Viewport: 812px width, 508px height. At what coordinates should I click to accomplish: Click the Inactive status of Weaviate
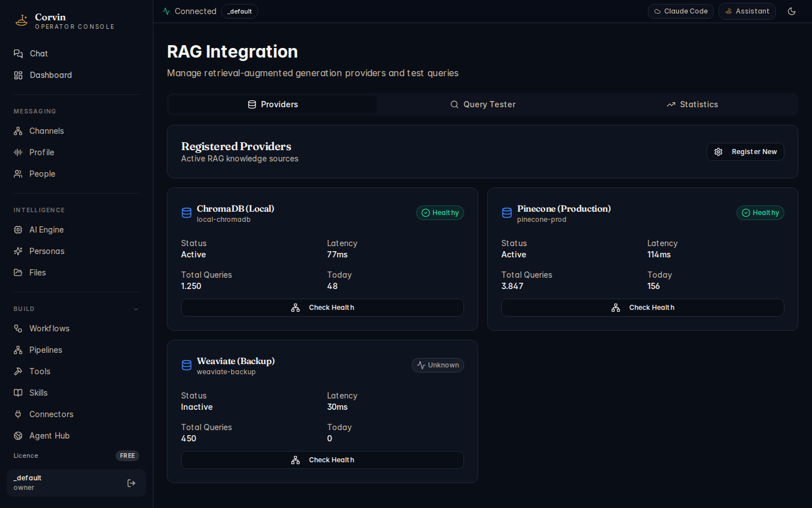(197, 407)
